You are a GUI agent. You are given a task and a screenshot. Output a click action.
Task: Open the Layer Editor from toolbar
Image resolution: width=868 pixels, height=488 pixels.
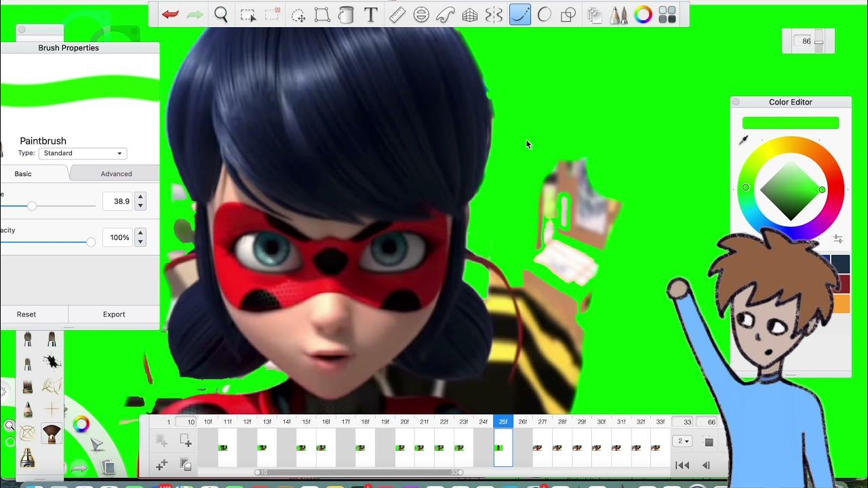click(595, 15)
